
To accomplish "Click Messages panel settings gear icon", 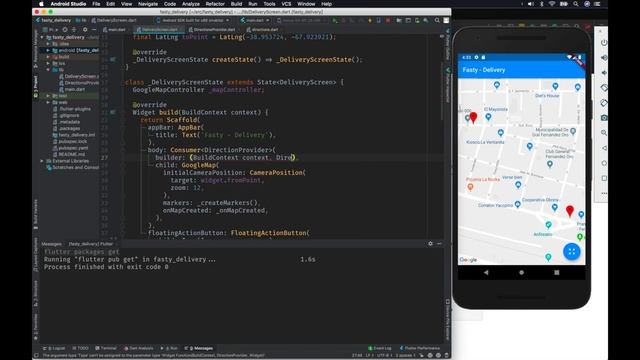I will pyautogui.click(x=430, y=244).
